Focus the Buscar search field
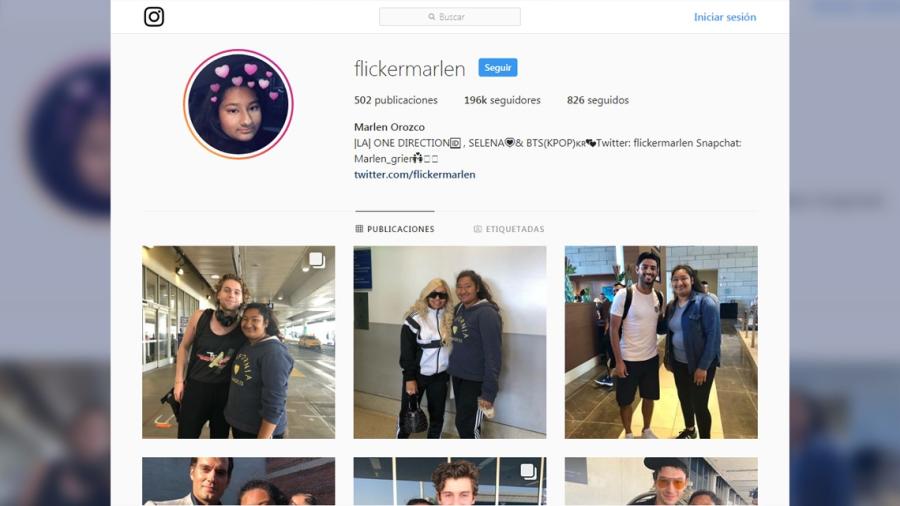This screenshot has width=900, height=506. click(450, 17)
